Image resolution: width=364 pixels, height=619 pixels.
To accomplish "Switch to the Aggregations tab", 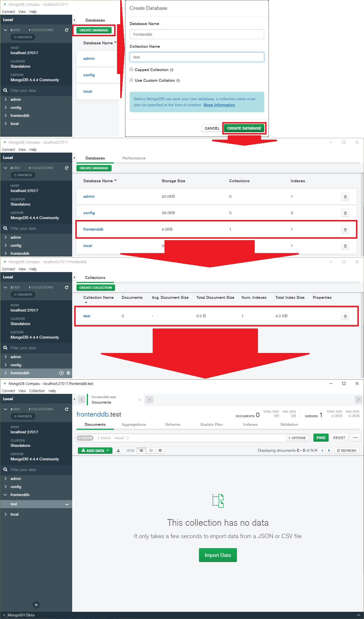I will coord(134,424).
